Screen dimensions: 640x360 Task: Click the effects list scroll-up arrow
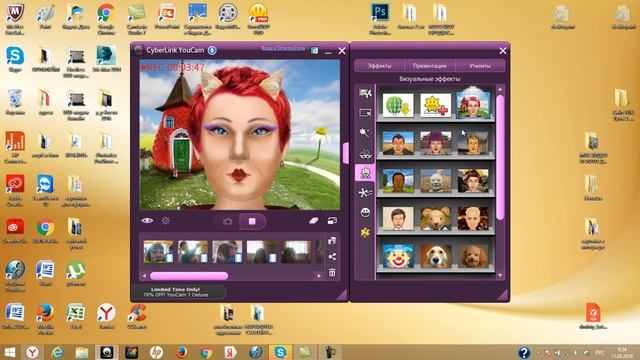[500, 89]
